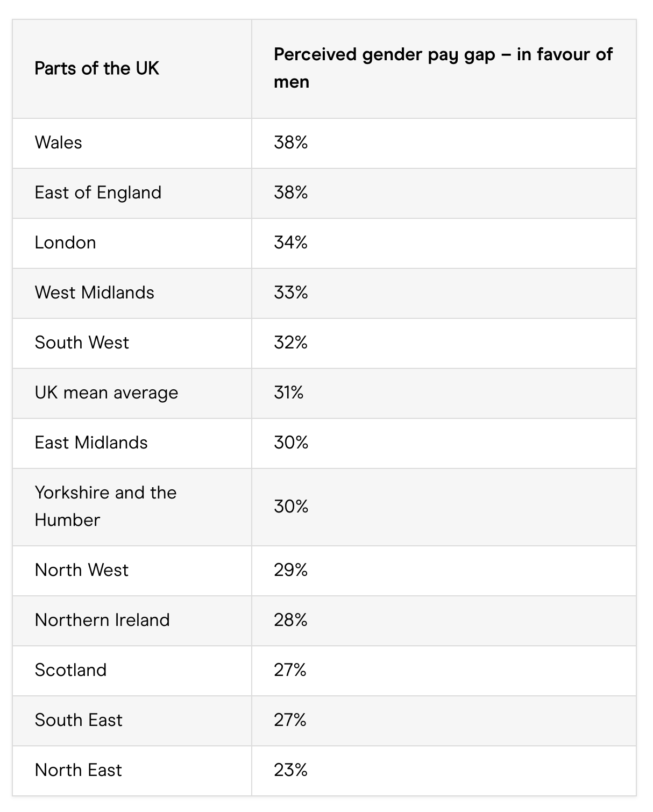The image size is (653, 812).
Task: Select the North West region cell
Action: click(x=82, y=570)
